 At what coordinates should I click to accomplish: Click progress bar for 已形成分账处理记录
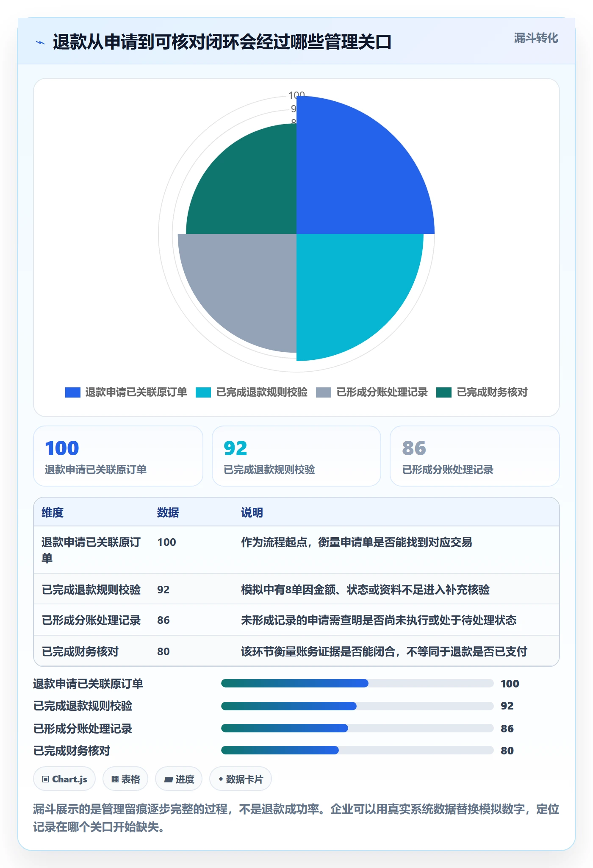coord(357,728)
